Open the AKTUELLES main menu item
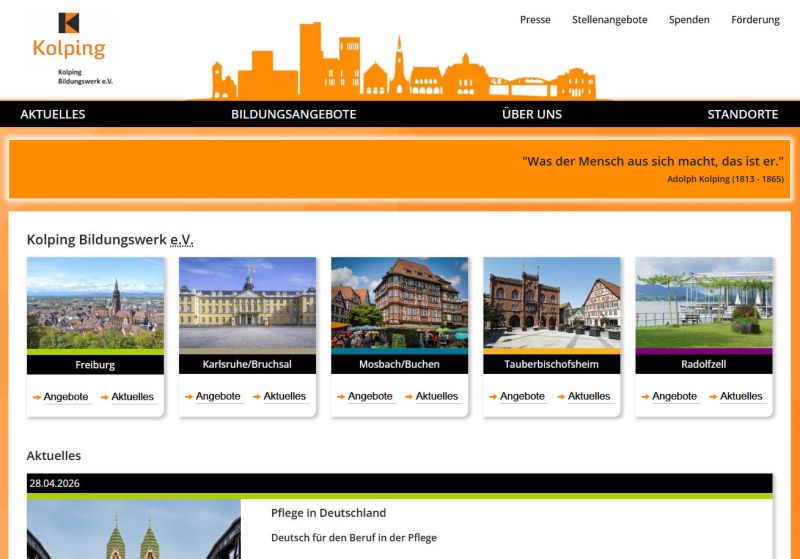800x559 pixels. point(53,114)
